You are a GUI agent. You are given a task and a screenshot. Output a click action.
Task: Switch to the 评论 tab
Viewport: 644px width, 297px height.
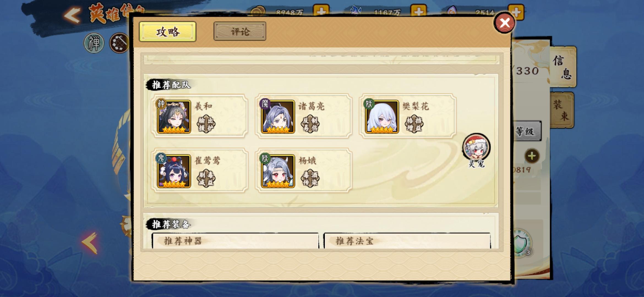click(240, 31)
